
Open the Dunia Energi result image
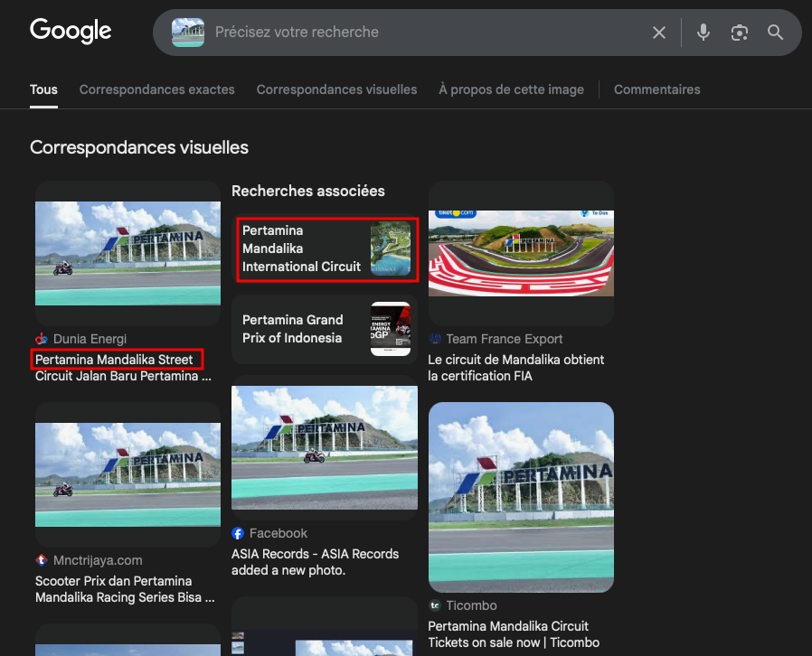127,254
